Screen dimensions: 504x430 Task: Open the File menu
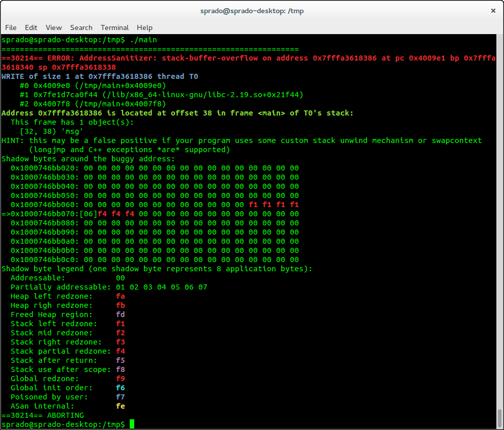pos(11,27)
